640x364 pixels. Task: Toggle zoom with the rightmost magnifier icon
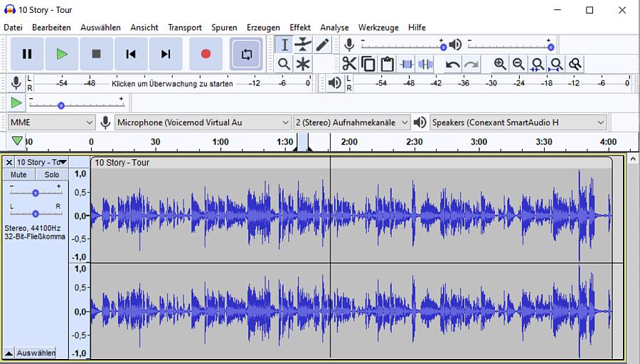coord(575,64)
